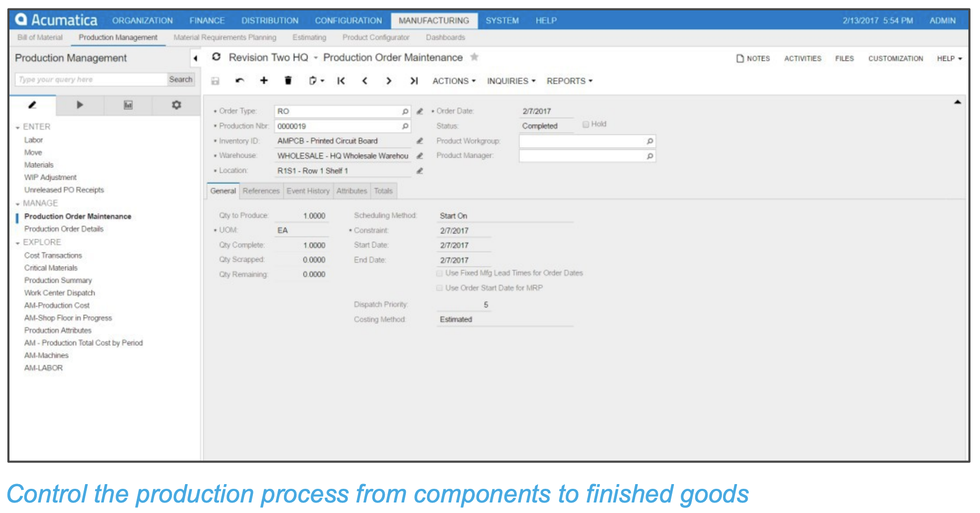The image size is (980, 513).
Task: Click the refresh icon beside Revision Two HQ
Action: (216, 57)
